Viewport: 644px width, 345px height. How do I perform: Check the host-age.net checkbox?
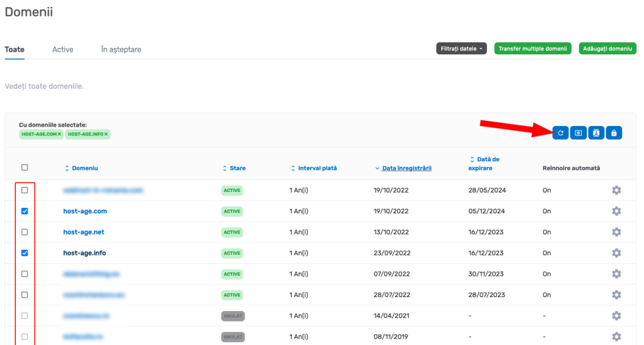coord(25,232)
